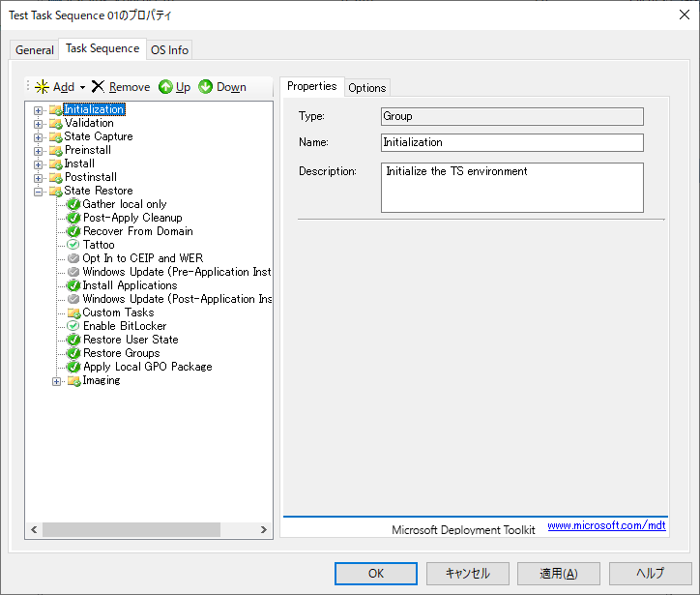Click the Imaging folder icon

point(73,381)
